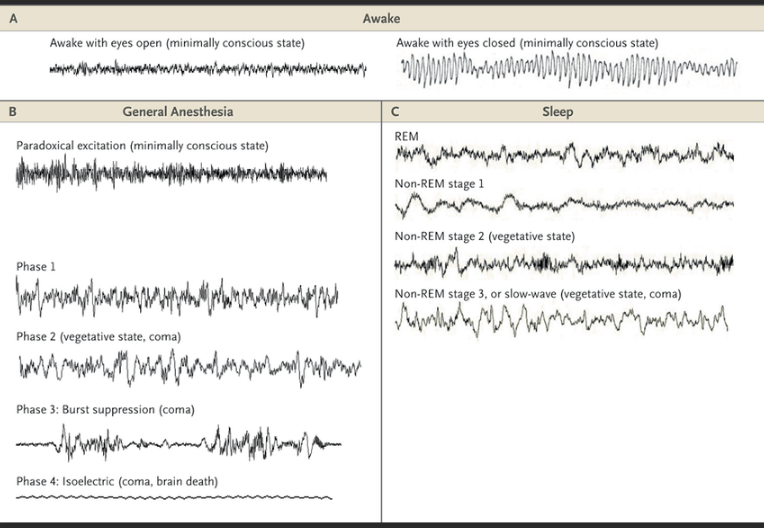Click the panel letter 'A'
Viewport: 764px width, 528px height.
pos(13,19)
